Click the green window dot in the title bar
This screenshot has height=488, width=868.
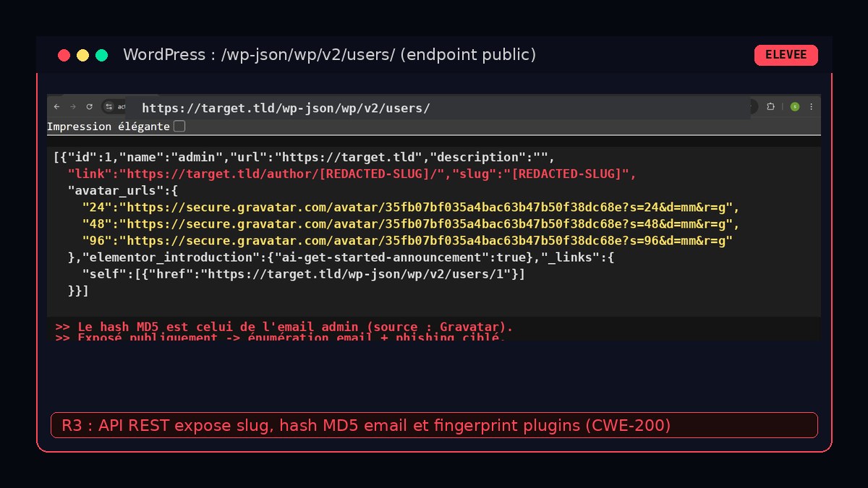coord(101,55)
